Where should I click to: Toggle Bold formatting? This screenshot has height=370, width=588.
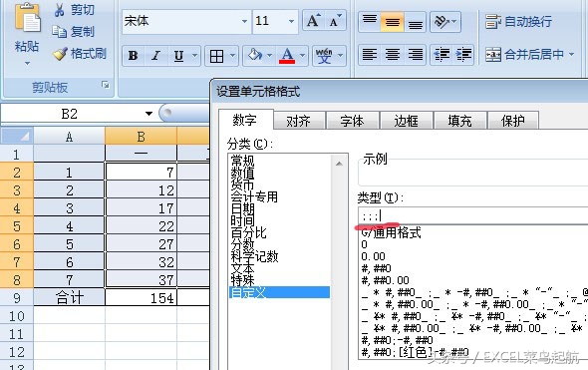pyautogui.click(x=133, y=56)
